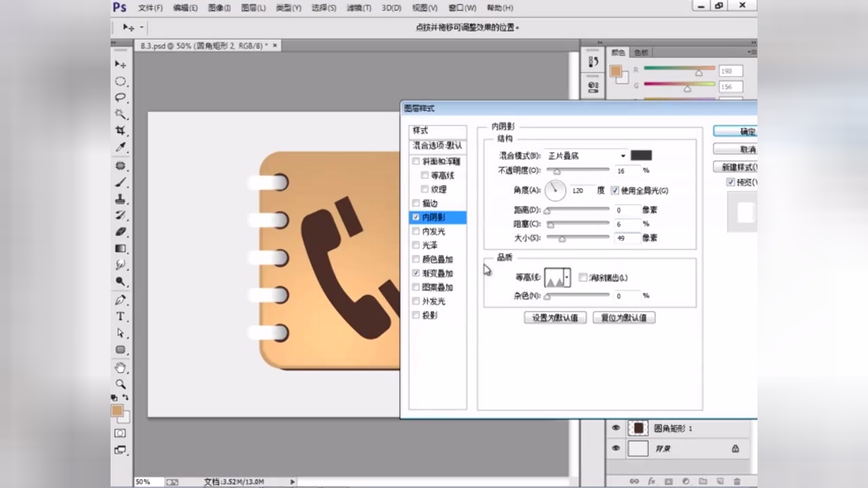Screen dimensions: 868x488
Task: Click 新建样式 button
Action: point(736,167)
